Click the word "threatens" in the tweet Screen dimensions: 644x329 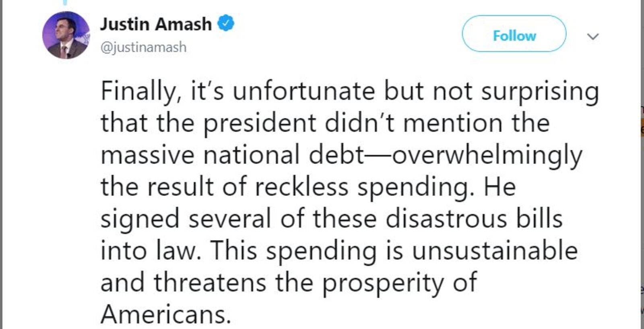(x=210, y=283)
